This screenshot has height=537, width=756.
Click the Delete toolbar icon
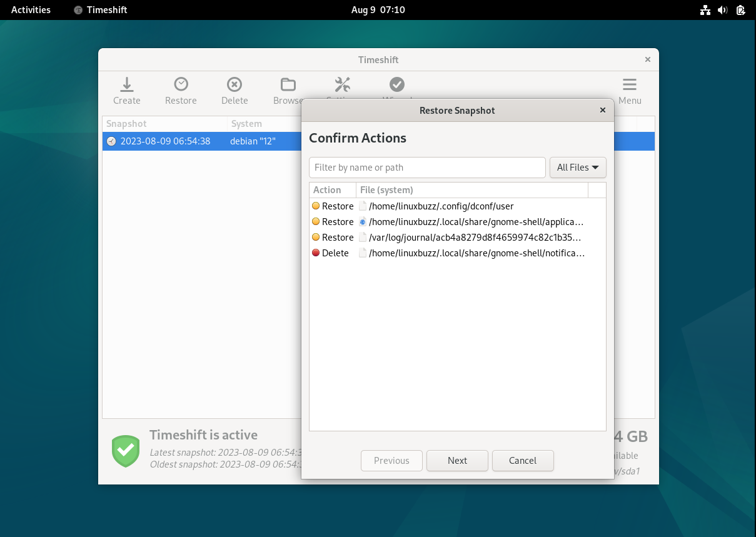coord(234,84)
